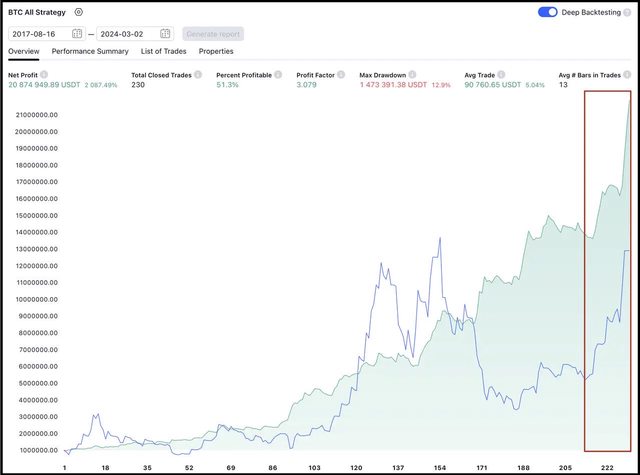Click info icon beside Profit Factor
Screen dimensions: 640x475
[341, 75]
